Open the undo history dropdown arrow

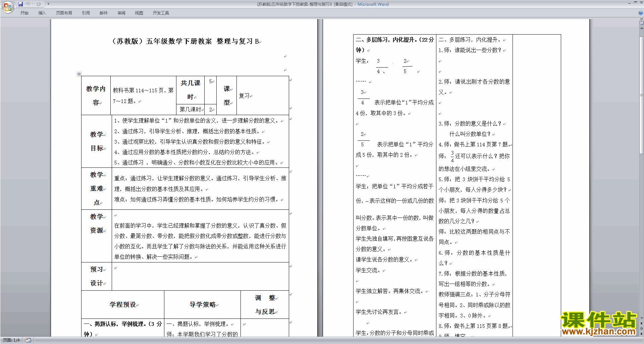tap(33, 4)
